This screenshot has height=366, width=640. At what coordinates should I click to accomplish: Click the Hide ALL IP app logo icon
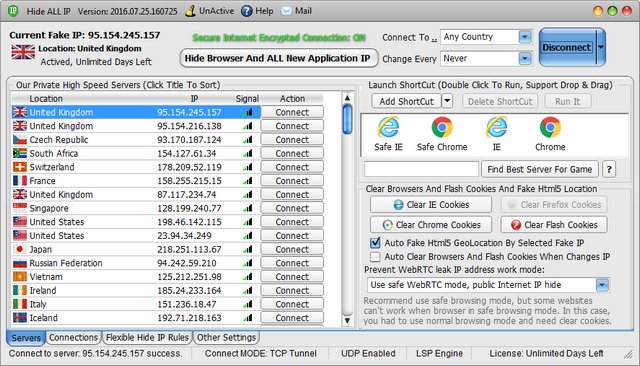click(x=13, y=11)
